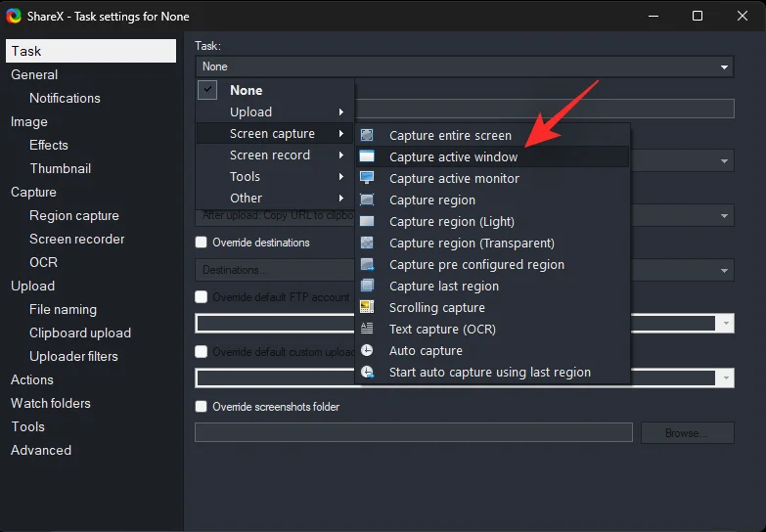Go to the Uploader filters page
Image resolution: width=766 pixels, height=532 pixels.
point(73,357)
